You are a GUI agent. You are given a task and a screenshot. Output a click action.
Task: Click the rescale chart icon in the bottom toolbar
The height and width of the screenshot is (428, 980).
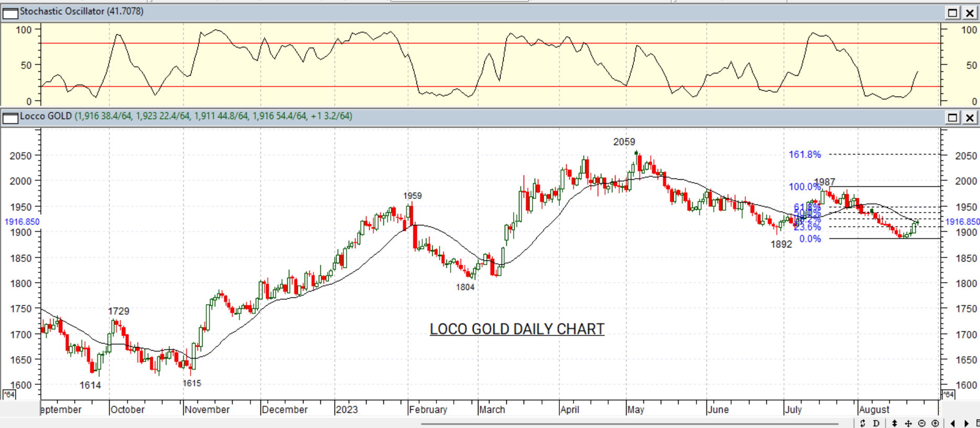(862, 423)
